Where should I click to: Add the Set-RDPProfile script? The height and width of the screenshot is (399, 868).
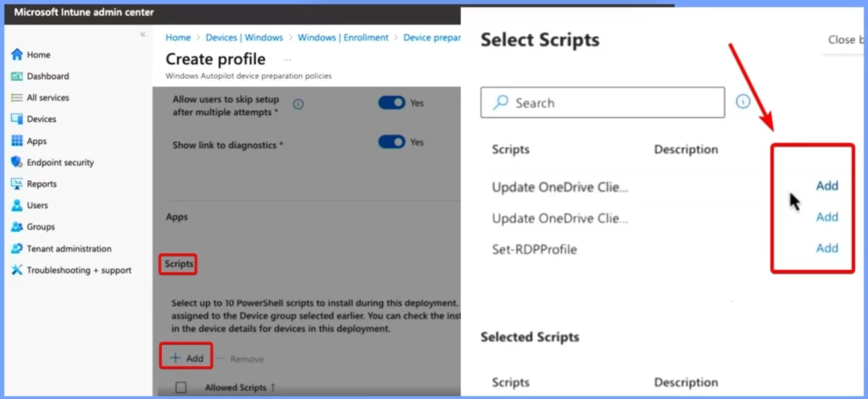click(x=827, y=248)
